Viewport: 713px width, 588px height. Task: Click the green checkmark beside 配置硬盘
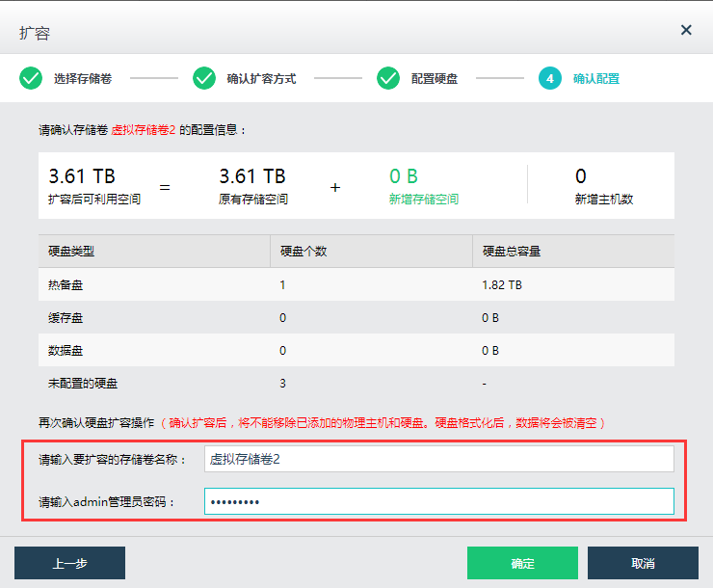[388, 79]
